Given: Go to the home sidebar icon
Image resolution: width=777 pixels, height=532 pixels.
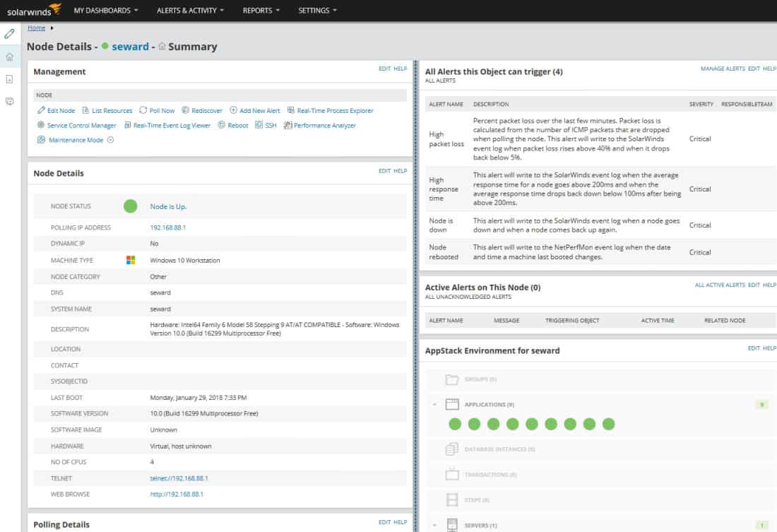Looking at the screenshot, I should (x=9, y=57).
